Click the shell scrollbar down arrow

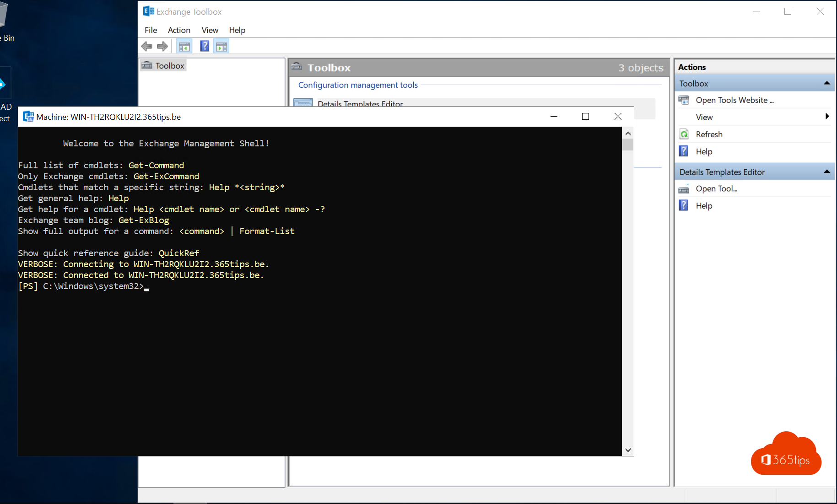click(x=628, y=450)
